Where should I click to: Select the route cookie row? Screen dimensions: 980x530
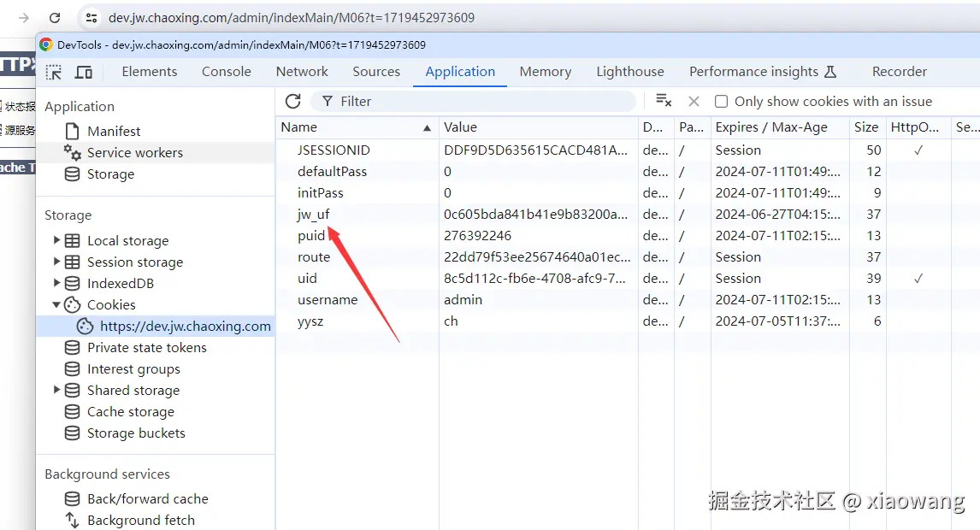pyautogui.click(x=628, y=256)
